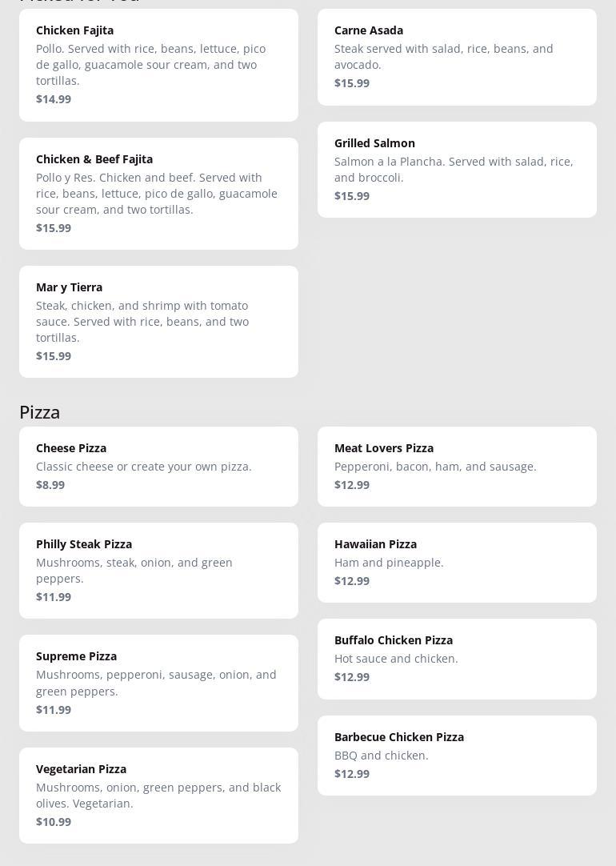Click the Pizza section heading
This screenshot has width=616, height=866.
[40, 412]
